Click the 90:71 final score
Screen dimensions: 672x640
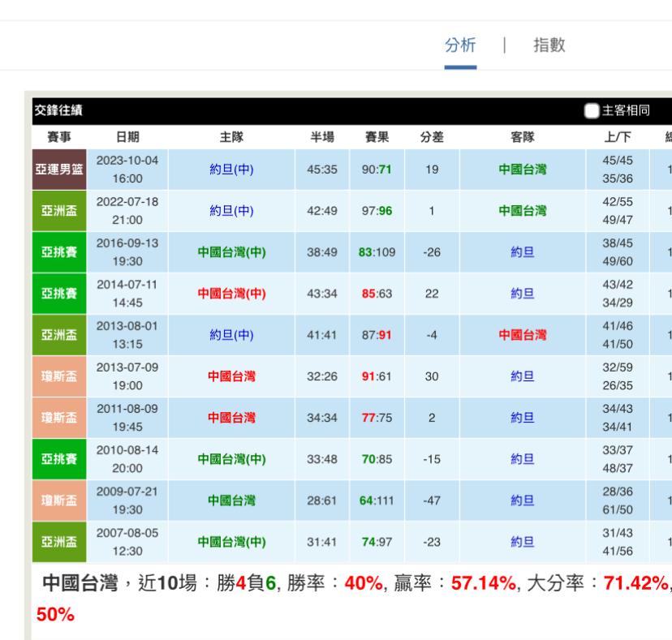(377, 170)
